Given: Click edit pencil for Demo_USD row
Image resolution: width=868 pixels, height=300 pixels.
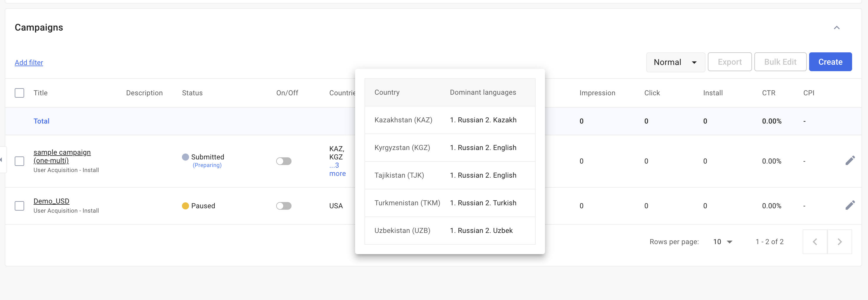Looking at the screenshot, I should (x=850, y=205).
